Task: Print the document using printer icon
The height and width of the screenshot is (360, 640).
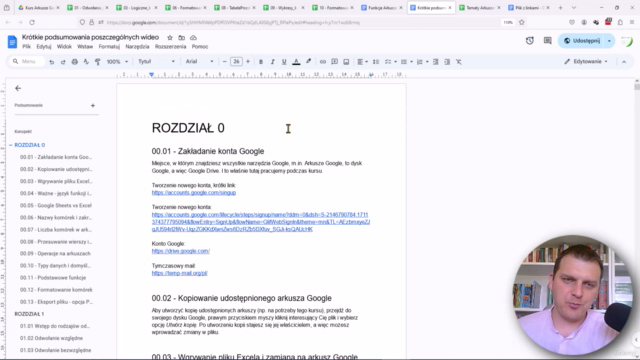Action: (75, 62)
